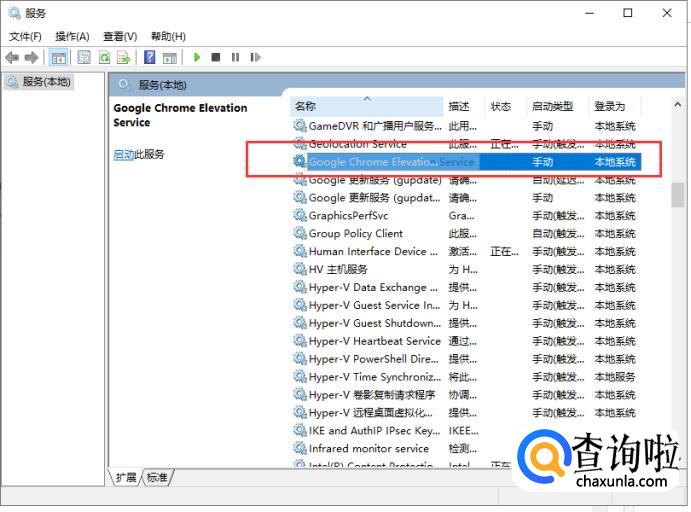
Task: Select Hyper-V Time Synchroniz... service
Action: tap(466, 377)
